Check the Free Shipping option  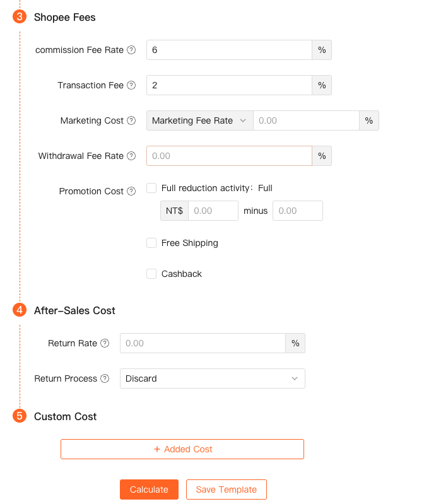151,243
